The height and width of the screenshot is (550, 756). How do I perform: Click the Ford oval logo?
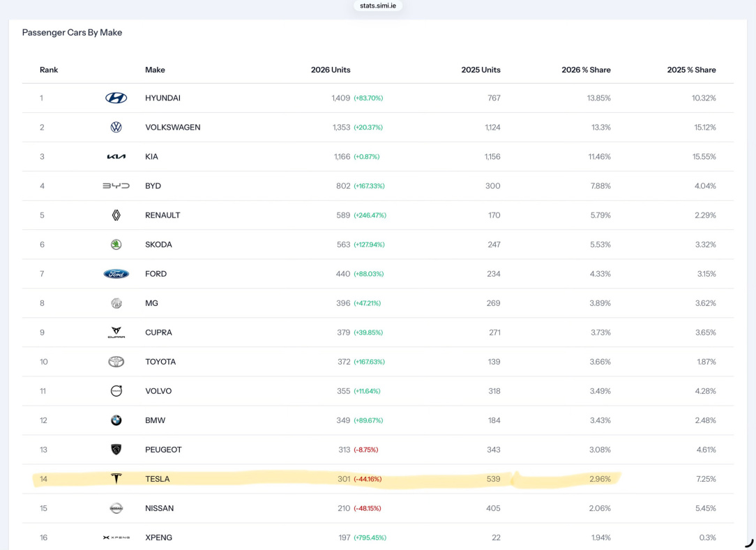tap(116, 274)
